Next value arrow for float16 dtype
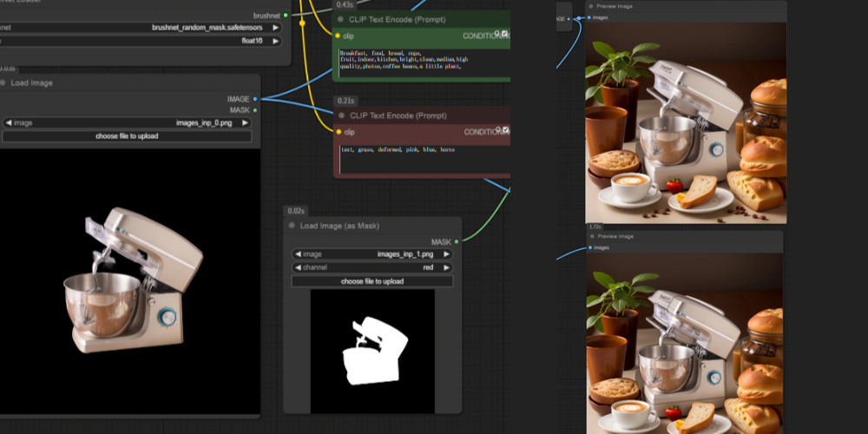The width and height of the screenshot is (868, 434). (275, 41)
